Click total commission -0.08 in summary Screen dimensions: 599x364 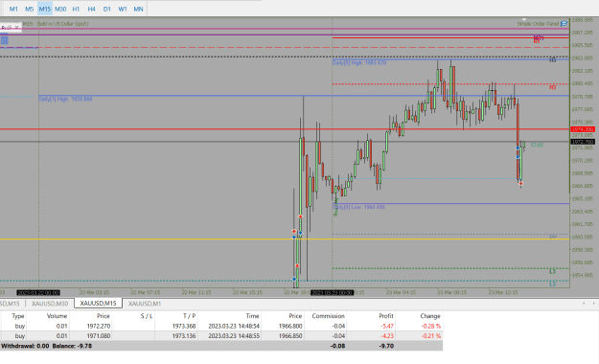pos(337,346)
